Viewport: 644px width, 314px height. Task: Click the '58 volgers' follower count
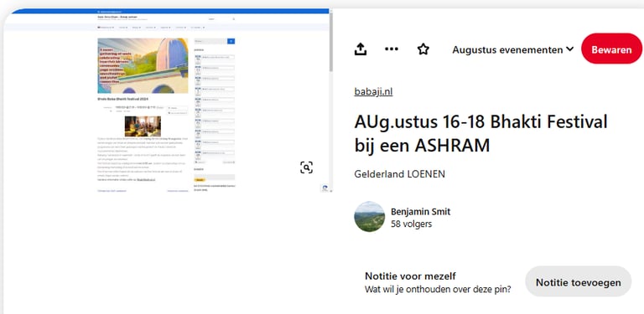(411, 224)
